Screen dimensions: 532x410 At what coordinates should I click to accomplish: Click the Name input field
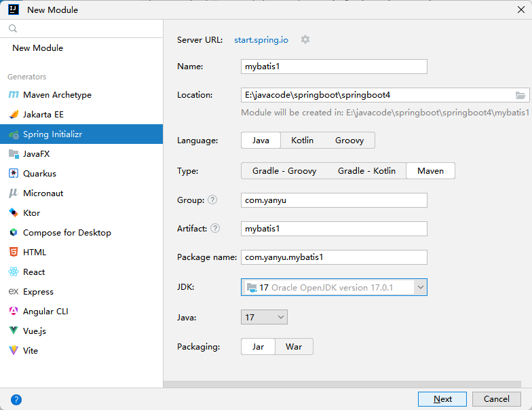coord(334,67)
